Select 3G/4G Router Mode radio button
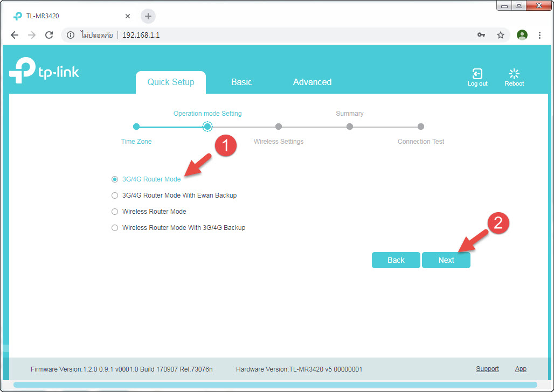Screen dimensions: 554x392 click(114, 179)
